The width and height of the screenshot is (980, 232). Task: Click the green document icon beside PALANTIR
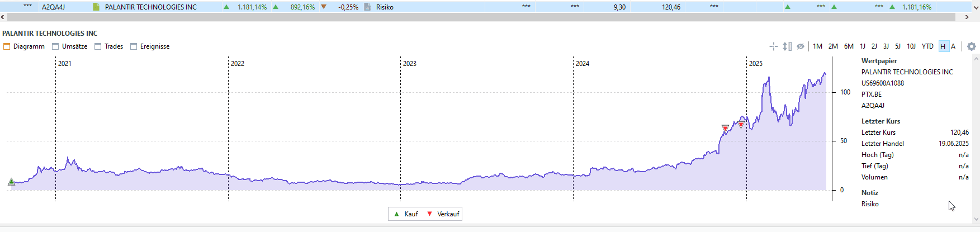pos(96,7)
